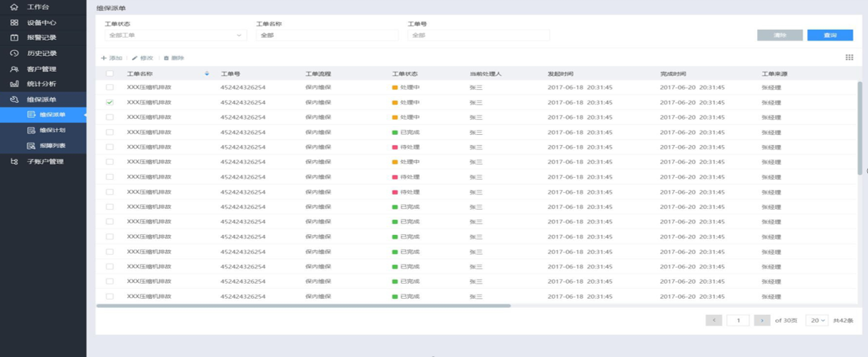The width and height of the screenshot is (868, 357).
Task: Sort by 工单名称 column arrow
Action: [x=207, y=73]
